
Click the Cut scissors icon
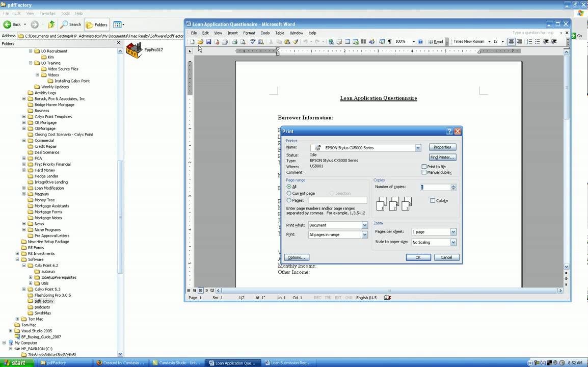click(271, 42)
